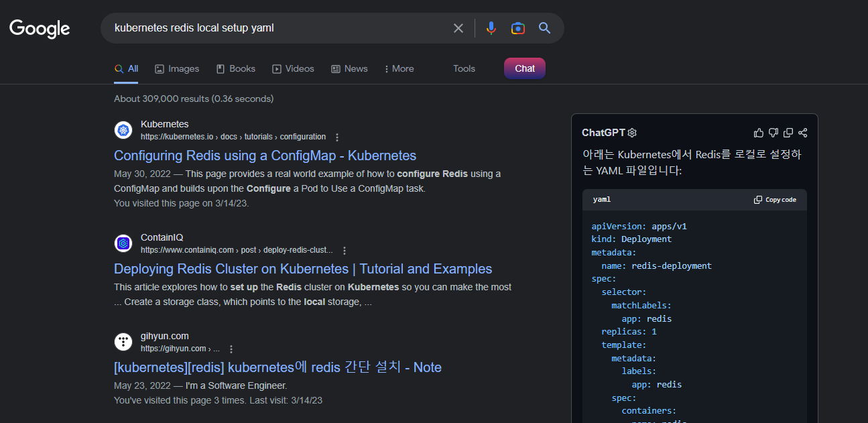The height and width of the screenshot is (423, 868).
Task: Click the 'name: redis-deployment' code line
Action: [x=656, y=265]
